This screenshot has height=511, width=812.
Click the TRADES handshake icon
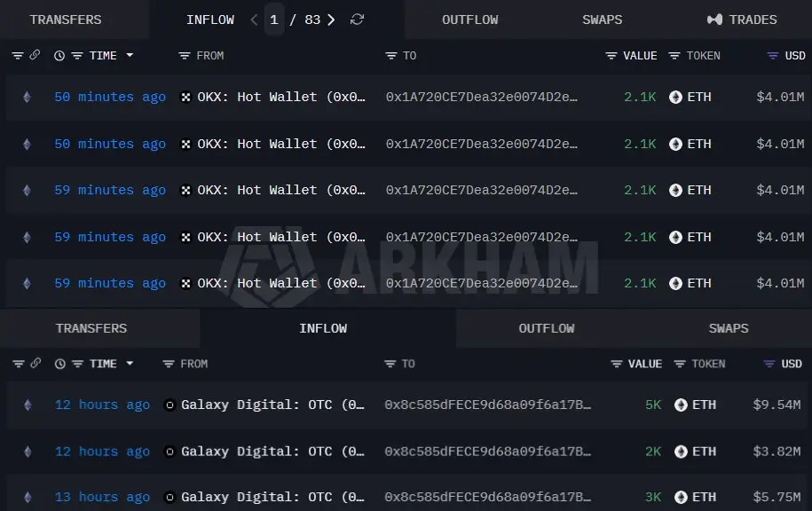[x=714, y=20]
